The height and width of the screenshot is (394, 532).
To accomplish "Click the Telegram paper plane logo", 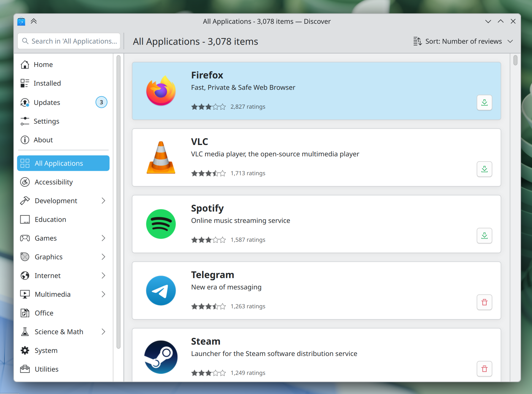I will (161, 291).
